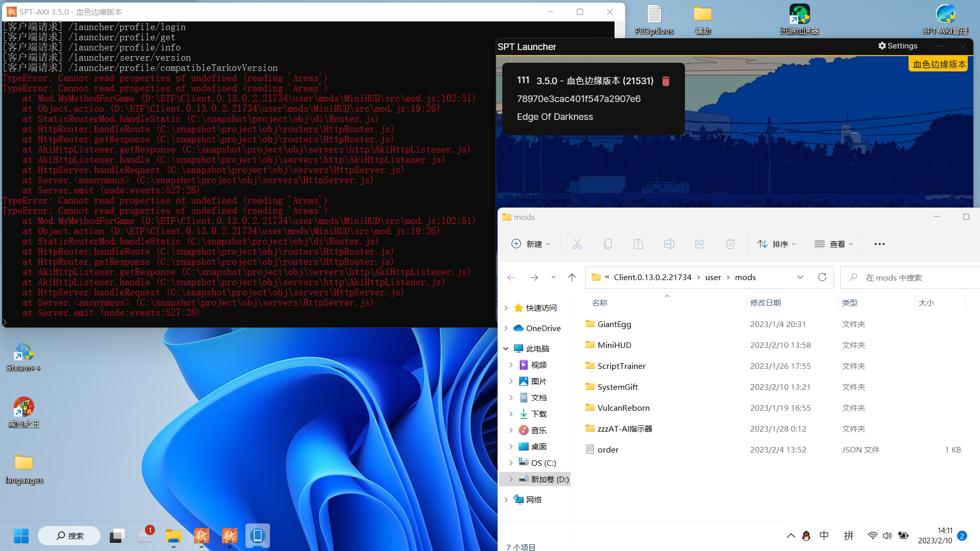Open the 排序 (Sort) dropdown
Screen dimensions: 980x551
pyautogui.click(x=776, y=244)
